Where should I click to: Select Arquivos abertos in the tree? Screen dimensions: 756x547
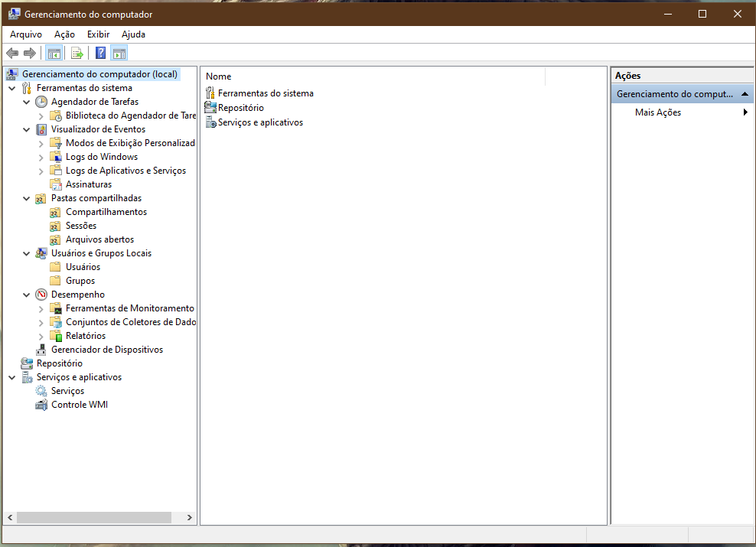pyautogui.click(x=99, y=239)
